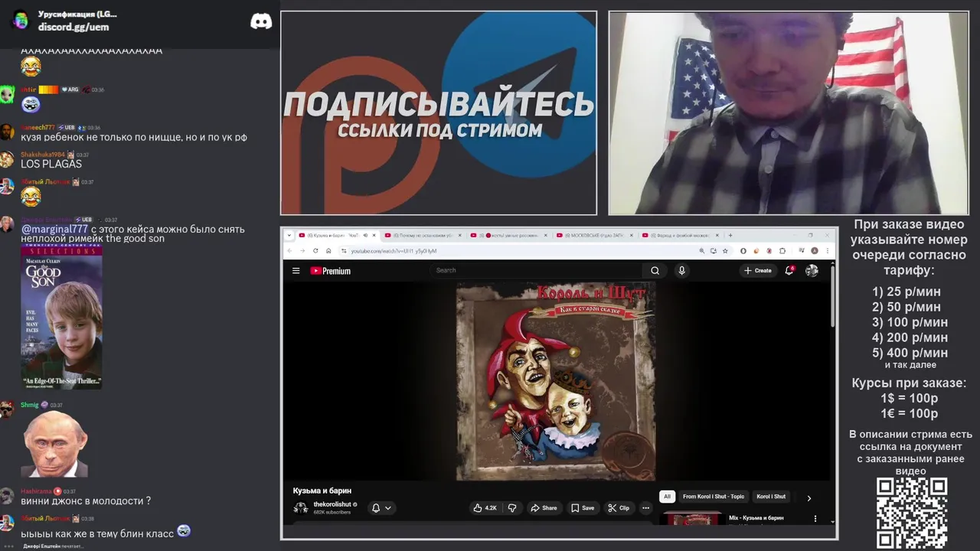Switch to the Фарход browser tab
The width and height of the screenshot is (980, 551).
coord(681,236)
